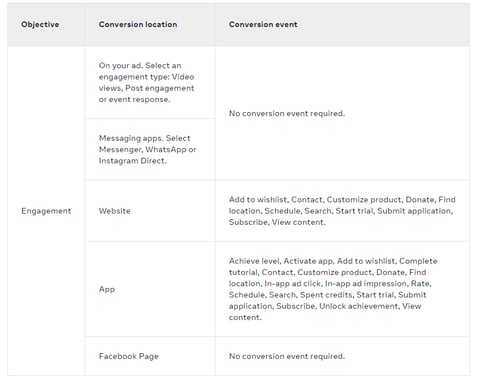The width and height of the screenshot is (479, 382).
Task: Click the 'Subscribe, View content.' line in Website row
Action: (277, 222)
